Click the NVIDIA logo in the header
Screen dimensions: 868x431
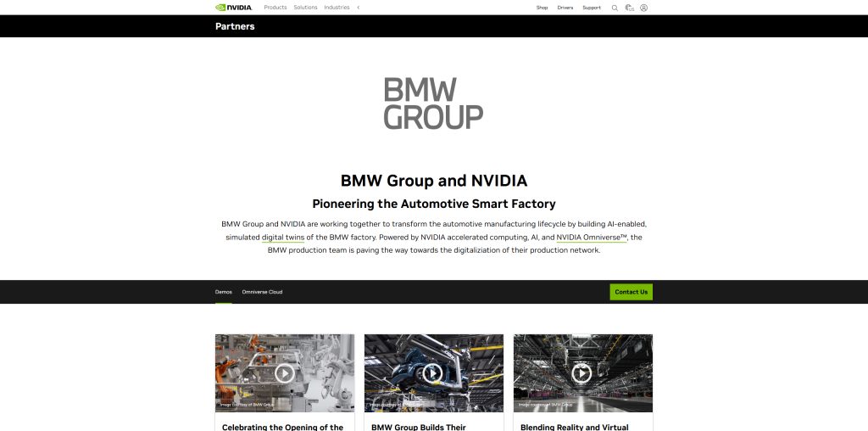click(x=234, y=7)
